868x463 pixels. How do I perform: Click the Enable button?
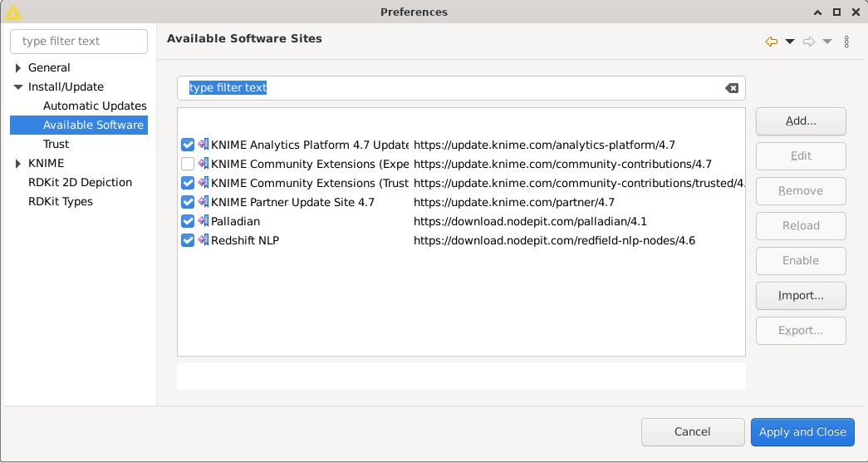click(x=801, y=261)
